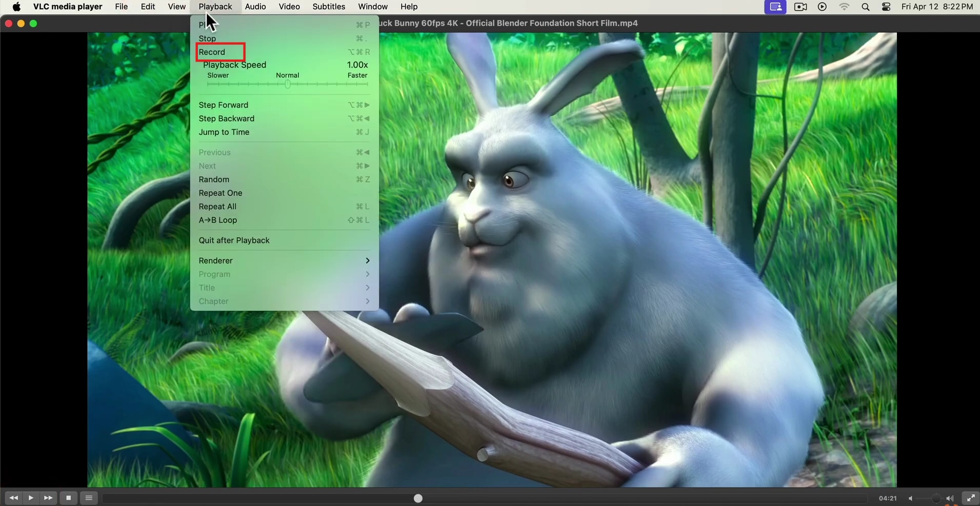Click the Next menu item
980x506 pixels.
[284, 166]
